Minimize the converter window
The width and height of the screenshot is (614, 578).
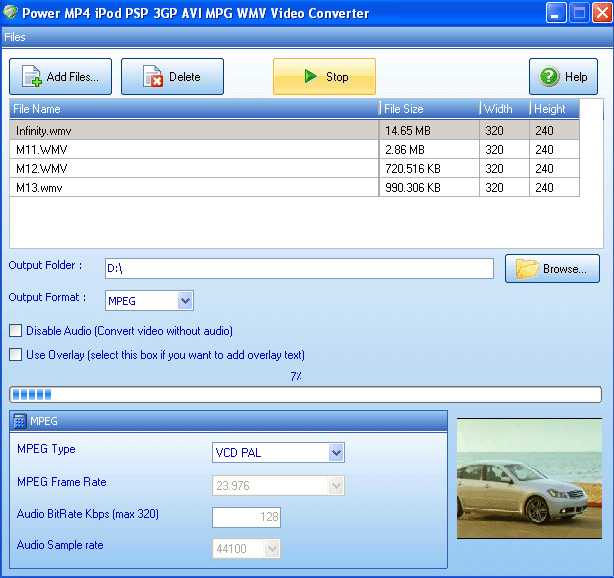point(557,14)
